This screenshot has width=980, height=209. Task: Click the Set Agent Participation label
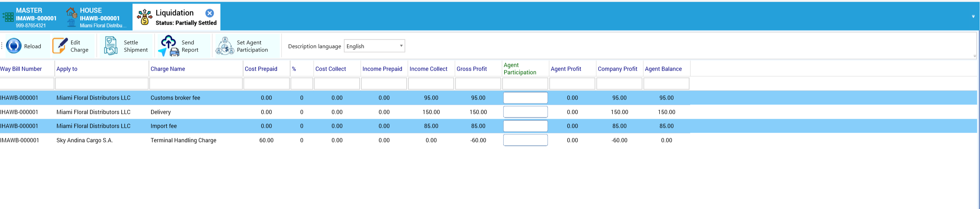(252, 46)
